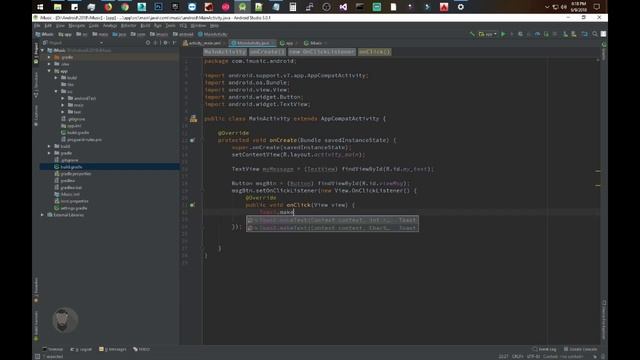The image size is (640, 360).
Task: Click the Project panel settings gear icon
Action: coord(165,43)
